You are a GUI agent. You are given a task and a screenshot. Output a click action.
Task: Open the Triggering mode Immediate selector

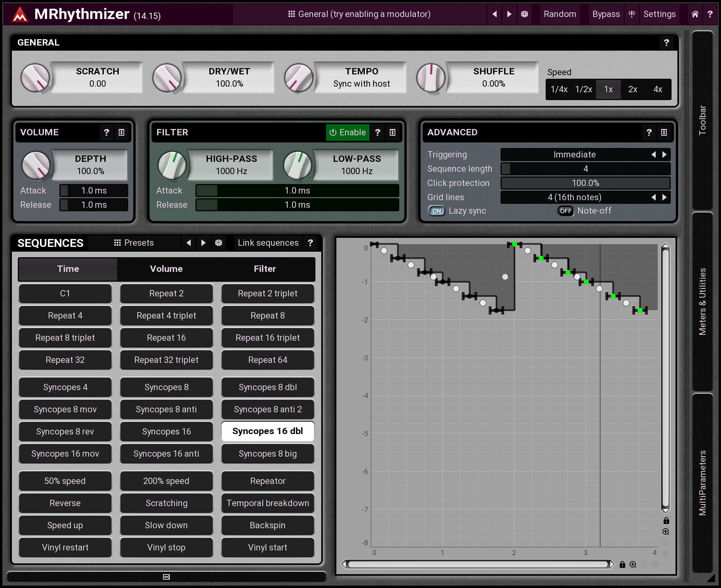(x=574, y=155)
